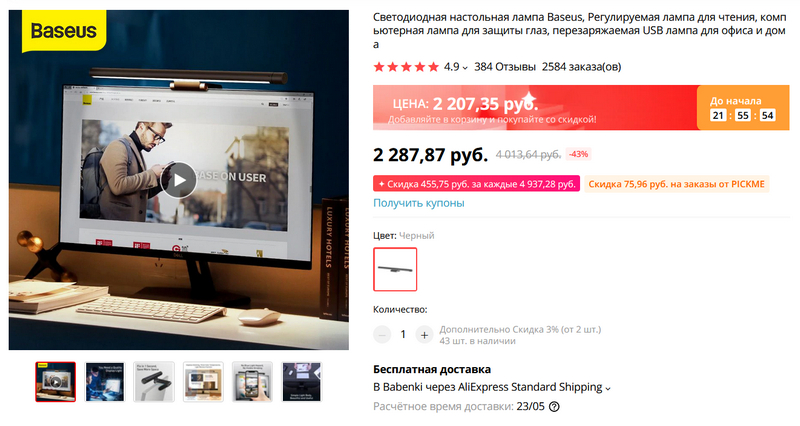800x426 pixels.
Task: Select fifth thumbnail with phone in hand
Action: [x=252, y=382]
